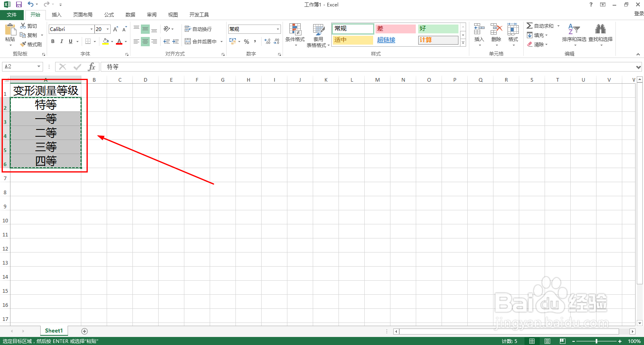Open the File tab

(x=12, y=15)
